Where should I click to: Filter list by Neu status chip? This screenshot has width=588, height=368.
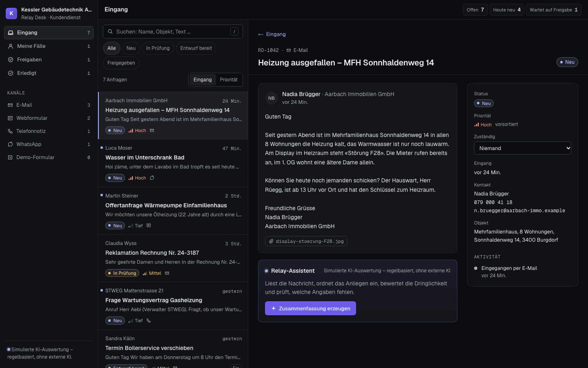(x=131, y=48)
